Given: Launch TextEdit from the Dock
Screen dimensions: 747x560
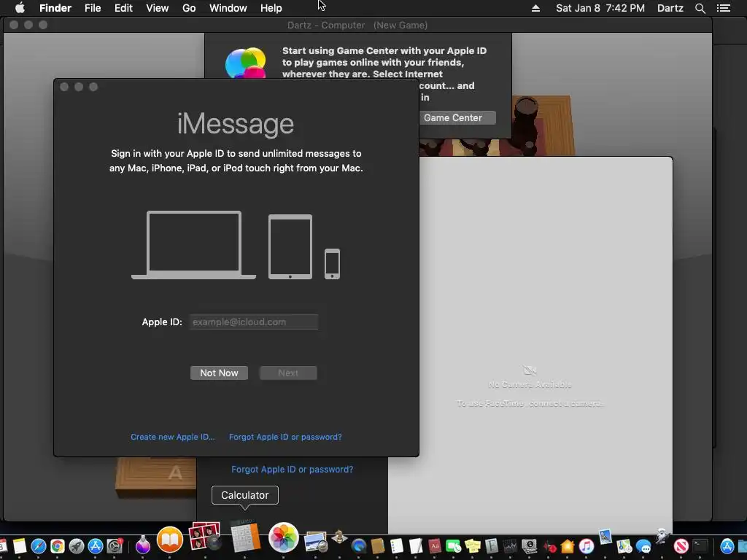Looking at the screenshot, I should click(416, 546).
